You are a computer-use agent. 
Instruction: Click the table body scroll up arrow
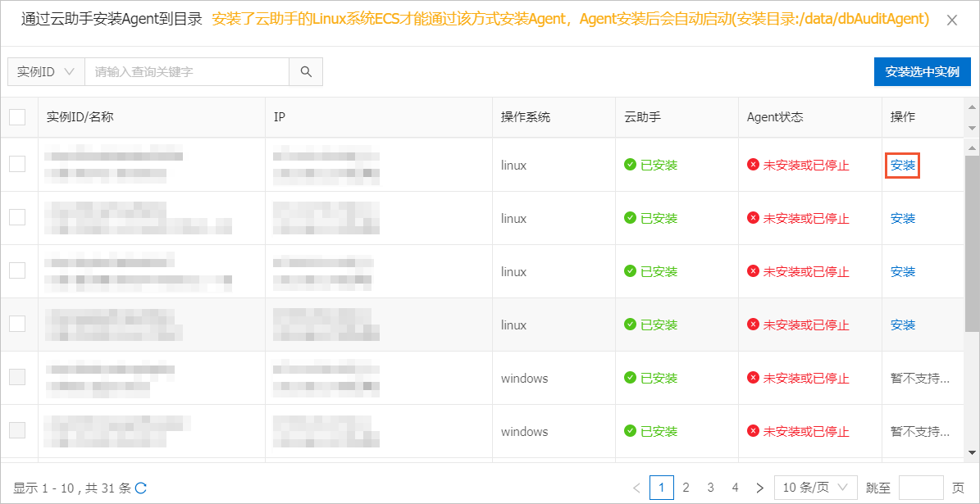pos(972,148)
